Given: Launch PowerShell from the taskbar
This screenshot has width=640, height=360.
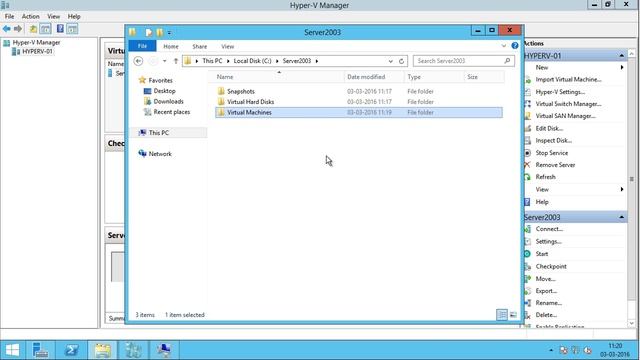Looking at the screenshot, I should (71, 350).
